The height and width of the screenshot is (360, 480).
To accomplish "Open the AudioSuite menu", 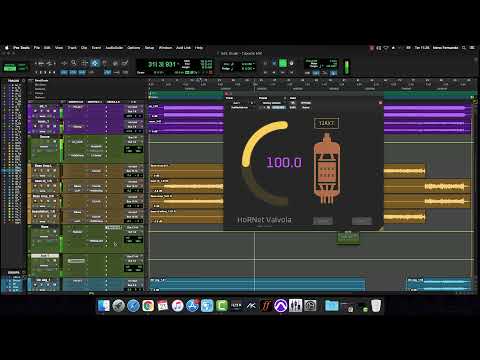I will [114, 48].
